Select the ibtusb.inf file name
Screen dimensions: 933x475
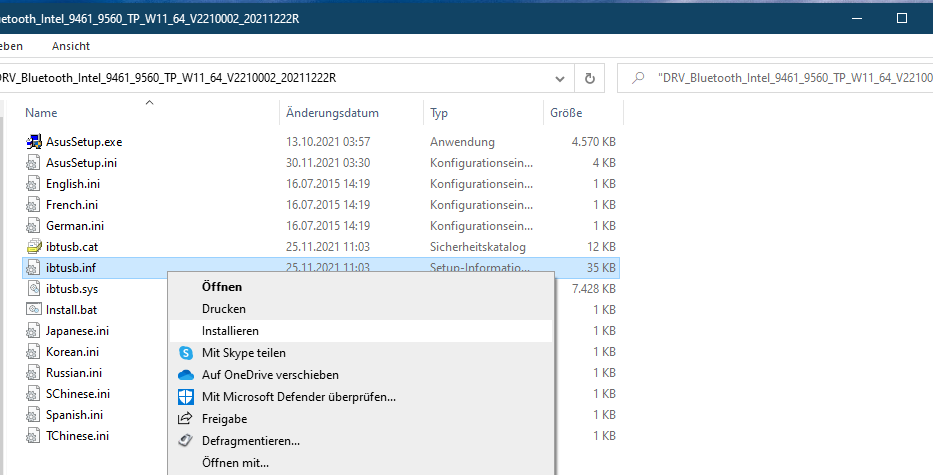click(x=71, y=268)
